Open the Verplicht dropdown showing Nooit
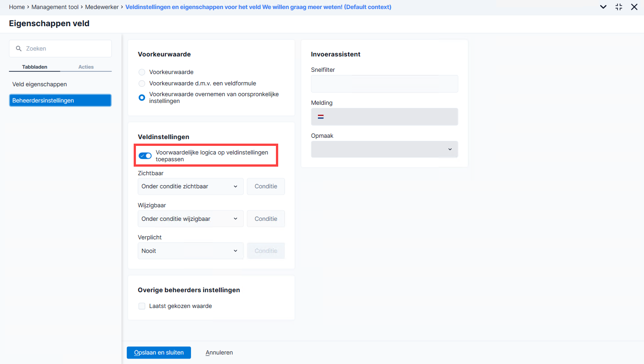Image resolution: width=644 pixels, height=364 pixels. (191, 251)
